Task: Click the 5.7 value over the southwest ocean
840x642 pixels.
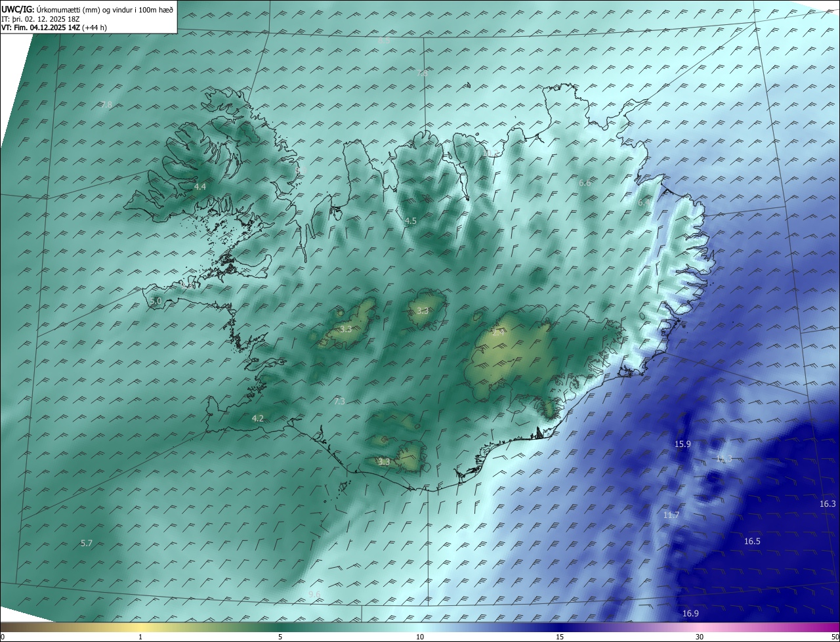Action: click(87, 544)
